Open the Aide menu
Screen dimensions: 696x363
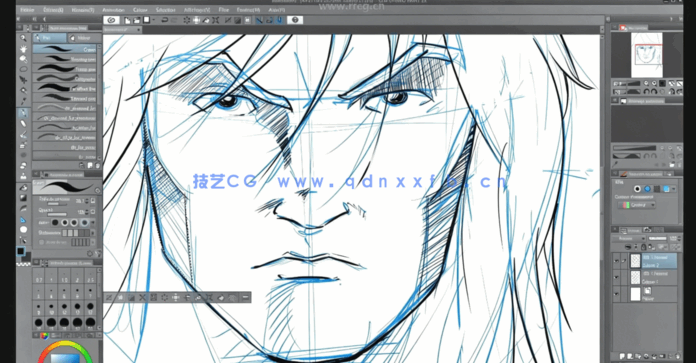click(277, 9)
